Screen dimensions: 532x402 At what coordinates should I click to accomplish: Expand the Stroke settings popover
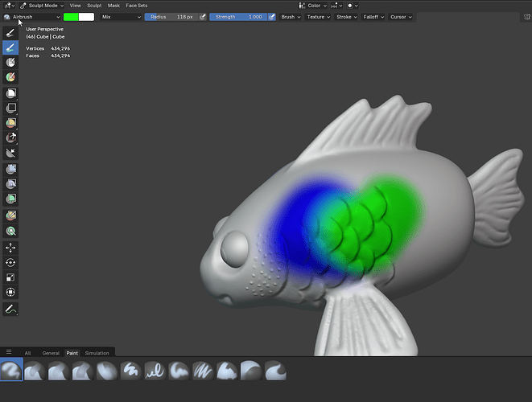pos(346,17)
